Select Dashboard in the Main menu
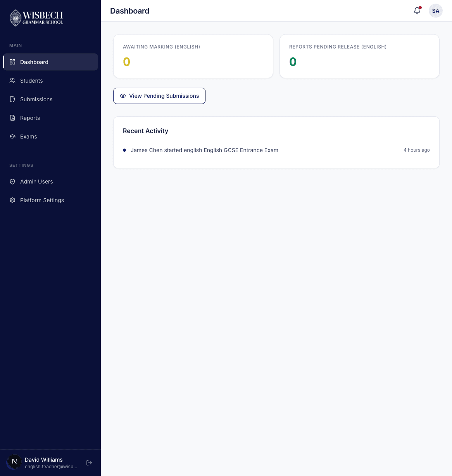Screen dimensions: 452x476 (x=34, y=62)
